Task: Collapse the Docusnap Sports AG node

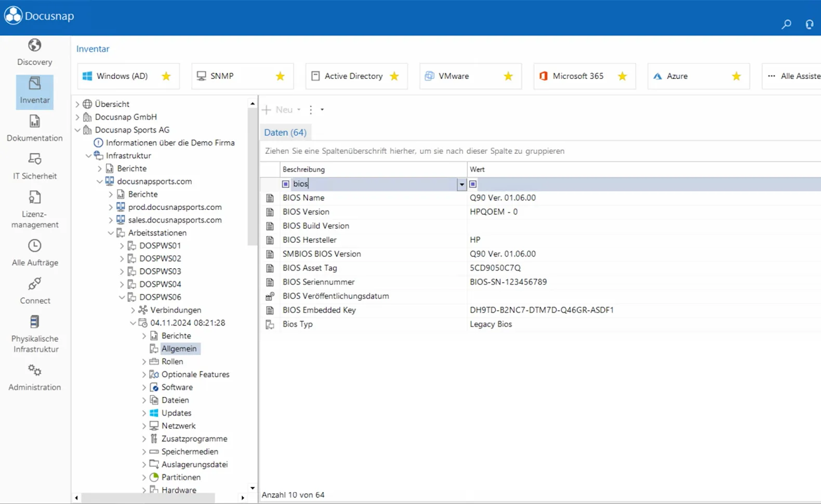Action: (x=77, y=130)
